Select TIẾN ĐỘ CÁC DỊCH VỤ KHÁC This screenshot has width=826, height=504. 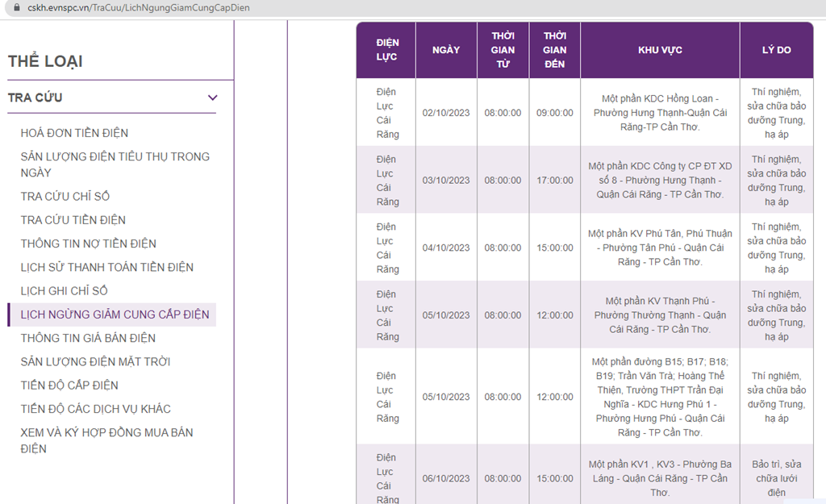pos(96,409)
